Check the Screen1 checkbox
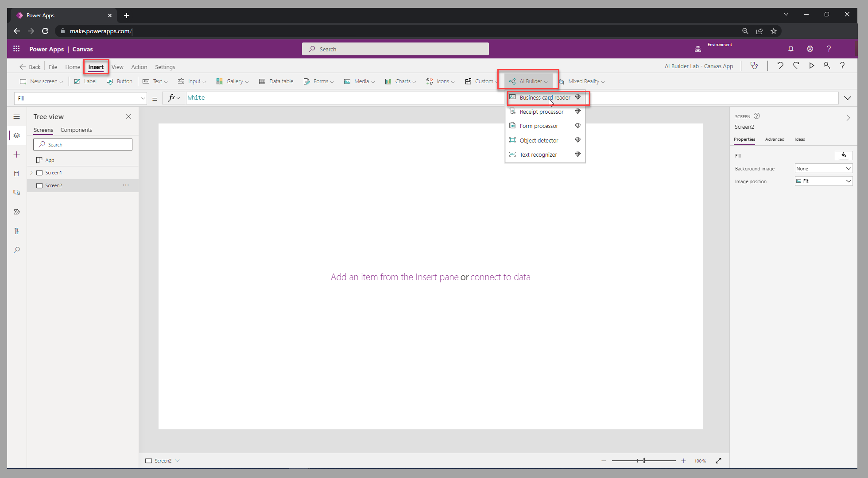 [39, 173]
